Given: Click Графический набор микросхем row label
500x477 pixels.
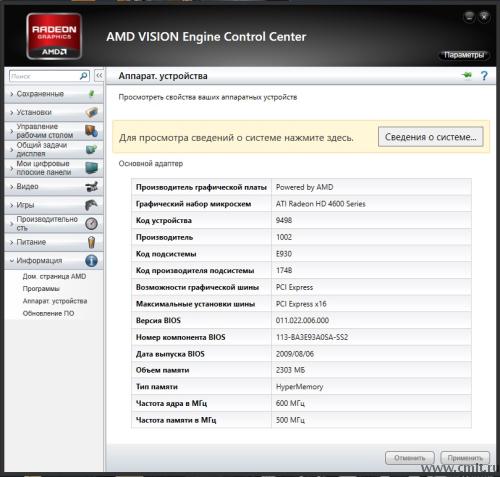Looking at the screenshot, I should [x=193, y=204].
